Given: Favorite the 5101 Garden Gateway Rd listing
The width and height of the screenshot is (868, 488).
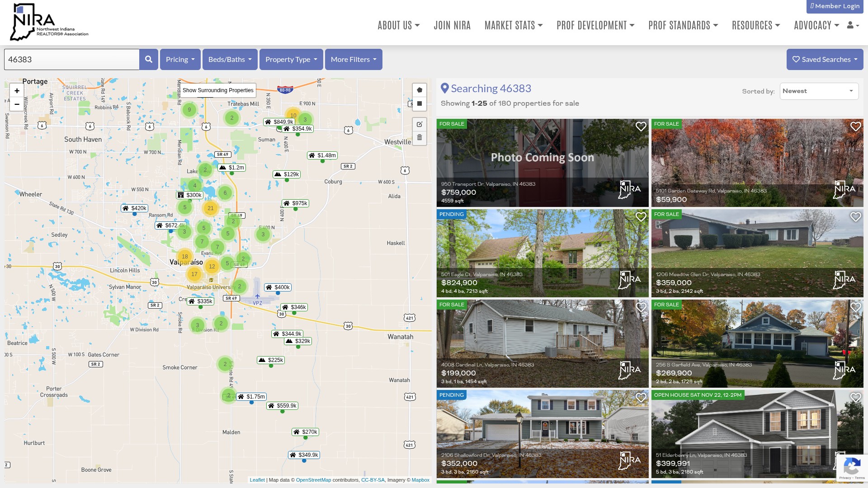Looking at the screenshot, I should [855, 127].
